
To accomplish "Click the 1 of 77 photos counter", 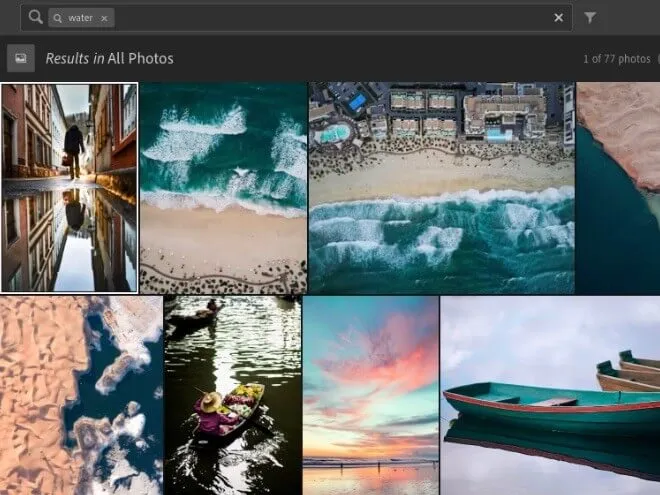I will click(x=616, y=59).
